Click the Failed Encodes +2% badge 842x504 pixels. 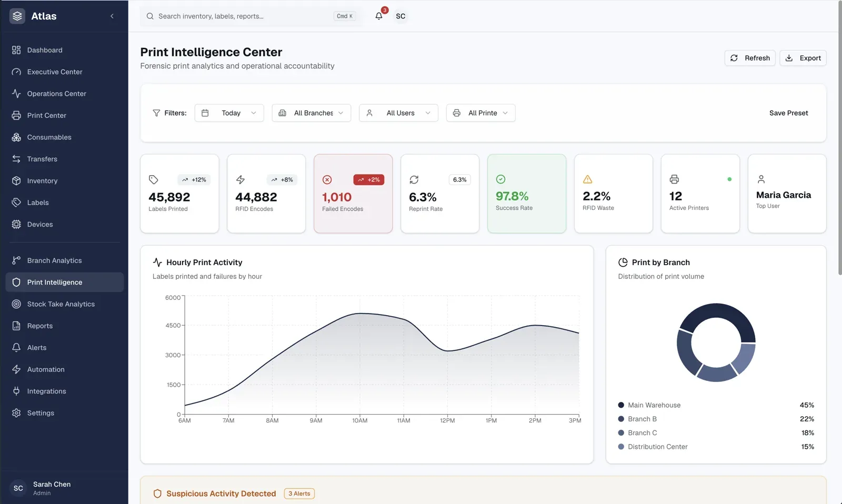click(369, 180)
